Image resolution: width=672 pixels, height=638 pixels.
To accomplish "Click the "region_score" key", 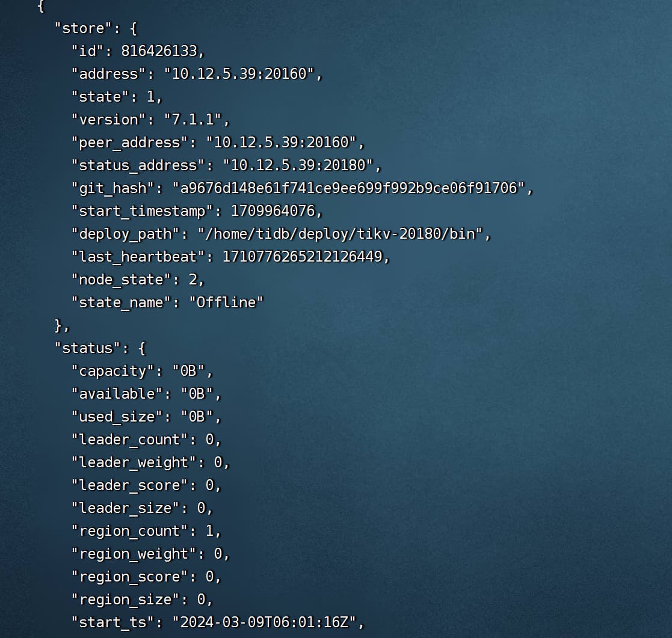I will click(129, 577).
